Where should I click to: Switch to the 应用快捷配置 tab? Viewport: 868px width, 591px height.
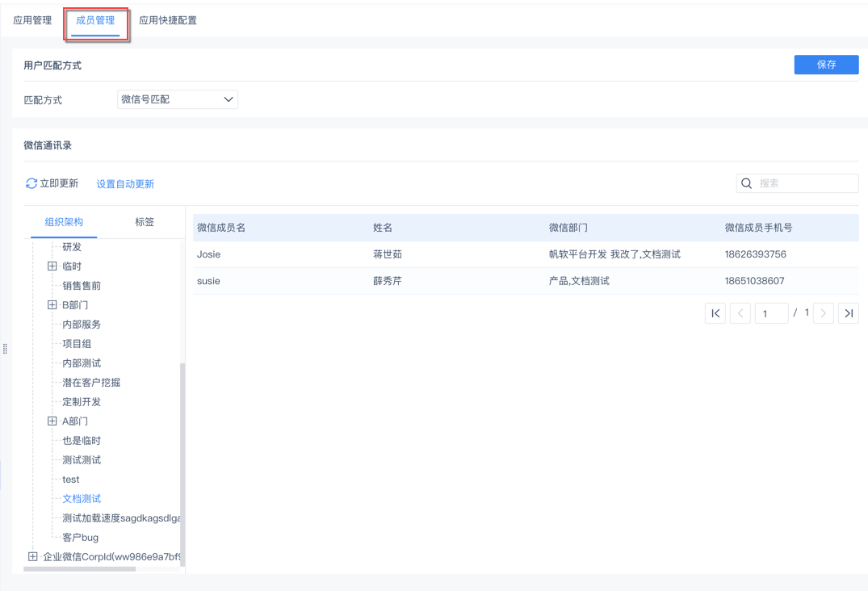pos(168,20)
